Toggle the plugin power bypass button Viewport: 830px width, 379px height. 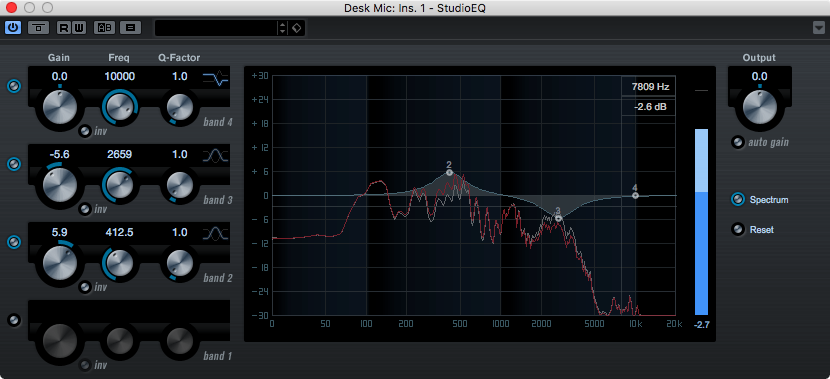[13, 28]
